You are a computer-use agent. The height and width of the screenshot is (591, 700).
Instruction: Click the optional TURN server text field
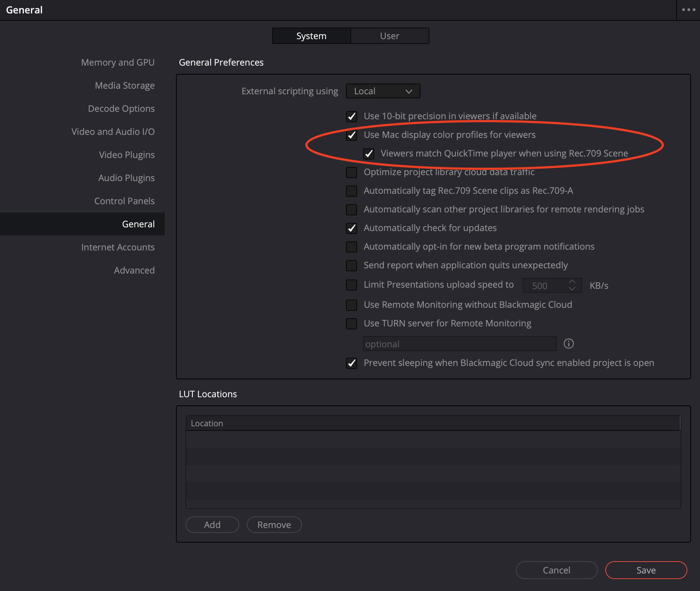[460, 344]
